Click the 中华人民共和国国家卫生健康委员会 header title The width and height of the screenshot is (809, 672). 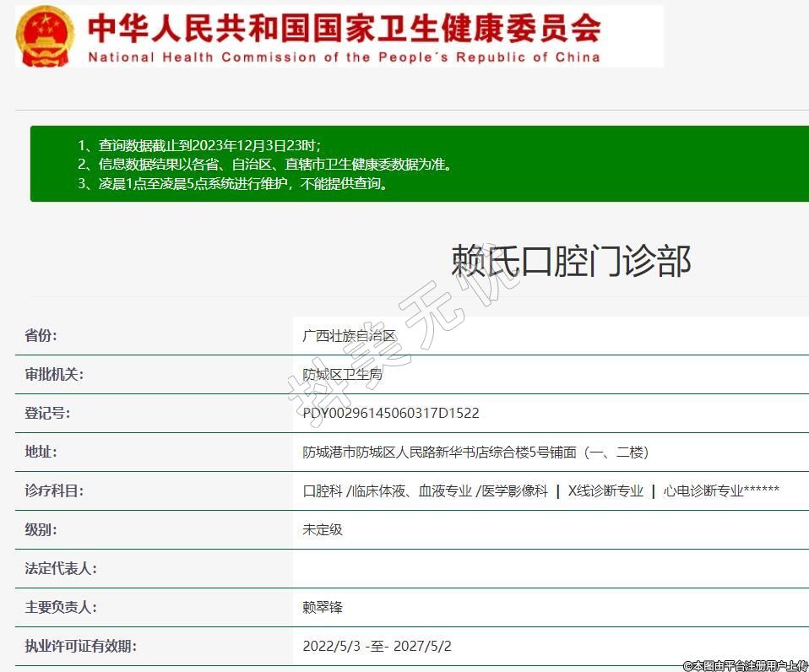coord(344,28)
